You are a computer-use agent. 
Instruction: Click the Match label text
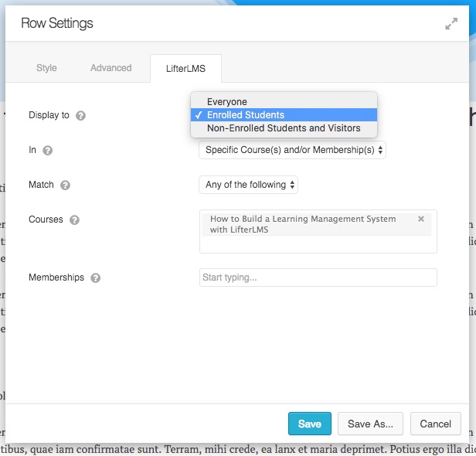pyautogui.click(x=41, y=185)
